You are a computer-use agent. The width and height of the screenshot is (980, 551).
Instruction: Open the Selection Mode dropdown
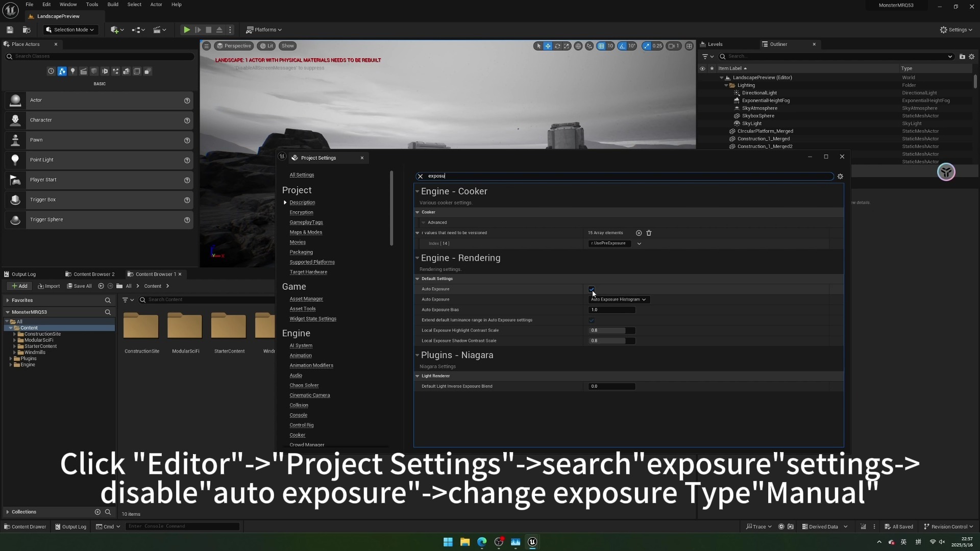tap(70, 30)
